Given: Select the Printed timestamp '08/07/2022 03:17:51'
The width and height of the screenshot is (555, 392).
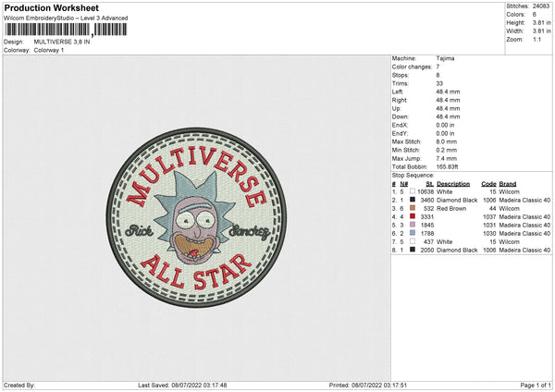Looking at the screenshot, I should coord(379,386).
